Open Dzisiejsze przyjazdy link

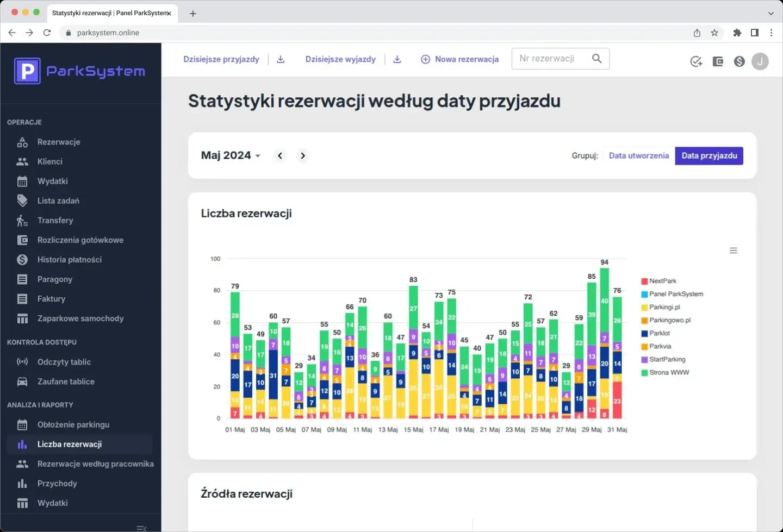(221, 59)
